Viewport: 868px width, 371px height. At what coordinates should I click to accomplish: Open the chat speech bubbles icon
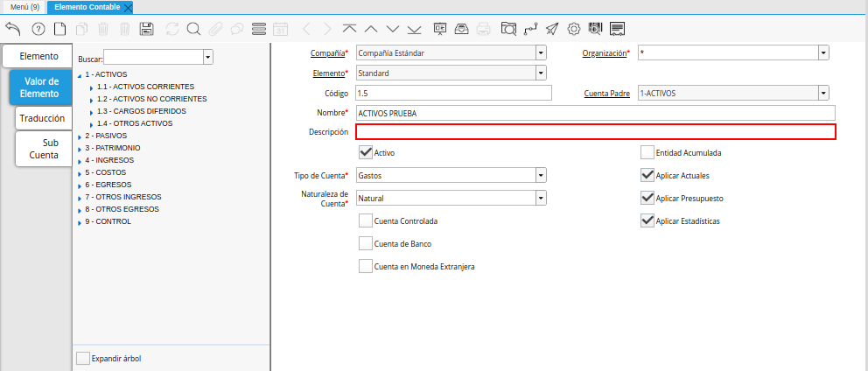(x=237, y=29)
